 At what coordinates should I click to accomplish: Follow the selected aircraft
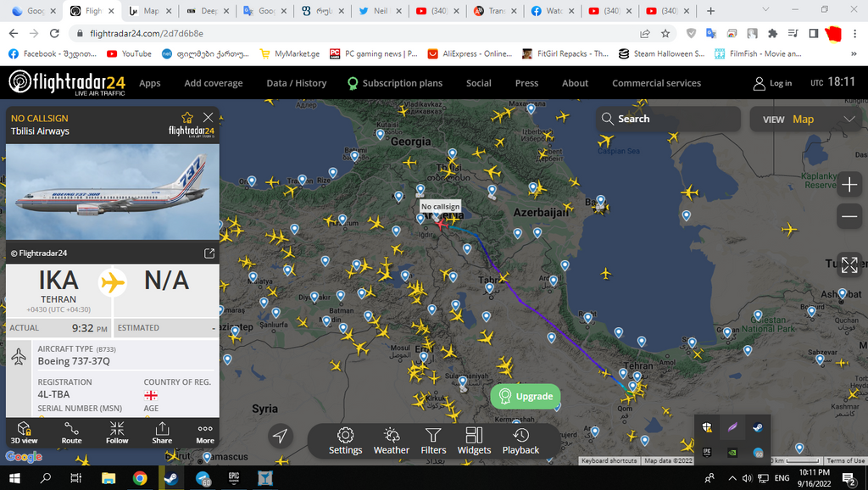coord(117,432)
